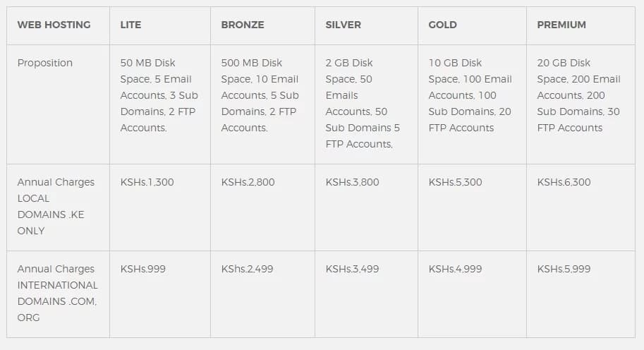Click the PREMIUM 20 GB Disk Space description

pos(578,95)
